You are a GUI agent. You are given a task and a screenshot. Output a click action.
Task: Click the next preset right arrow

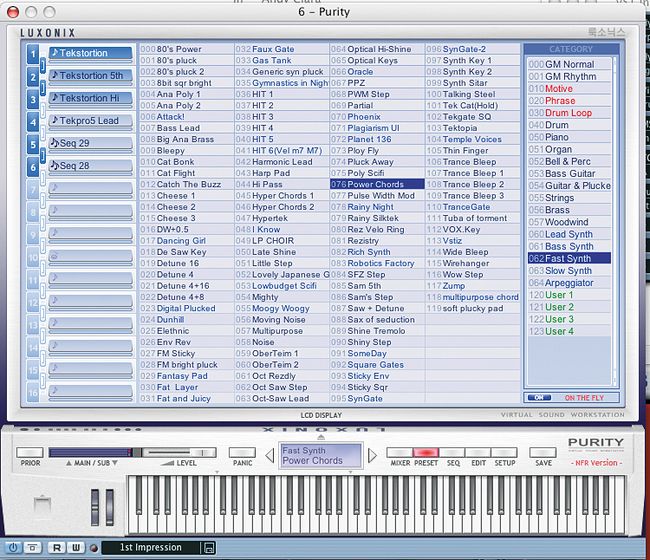click(x=372, y=456)
